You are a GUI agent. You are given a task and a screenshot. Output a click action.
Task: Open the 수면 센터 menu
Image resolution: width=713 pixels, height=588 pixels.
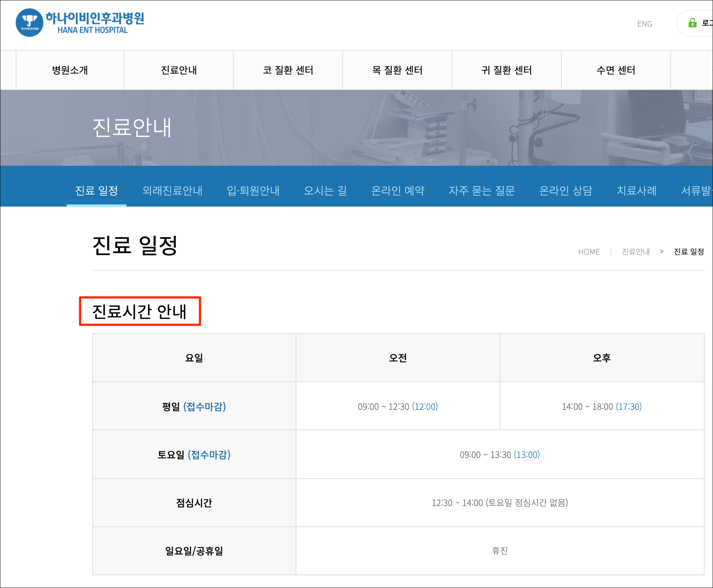click(x=616, y=70)
